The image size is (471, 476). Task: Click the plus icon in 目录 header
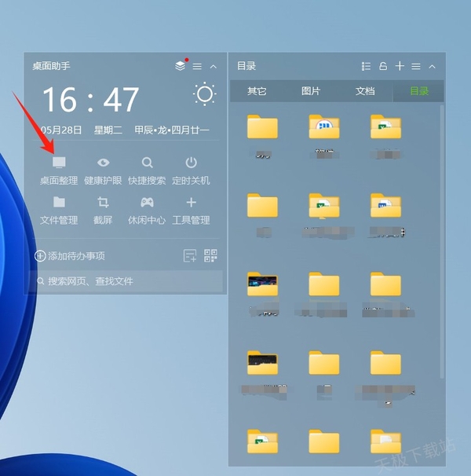(400, 66)
